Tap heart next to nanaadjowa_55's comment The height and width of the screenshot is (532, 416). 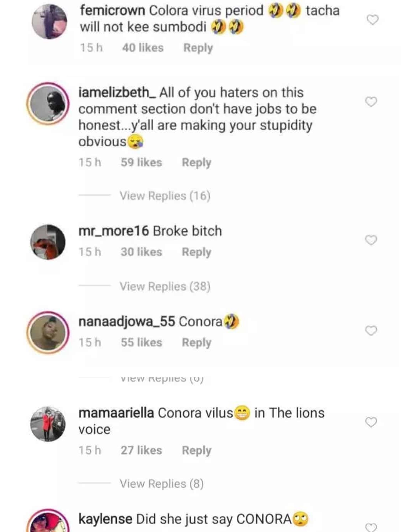pyautogui.click(x=371, y=331)
